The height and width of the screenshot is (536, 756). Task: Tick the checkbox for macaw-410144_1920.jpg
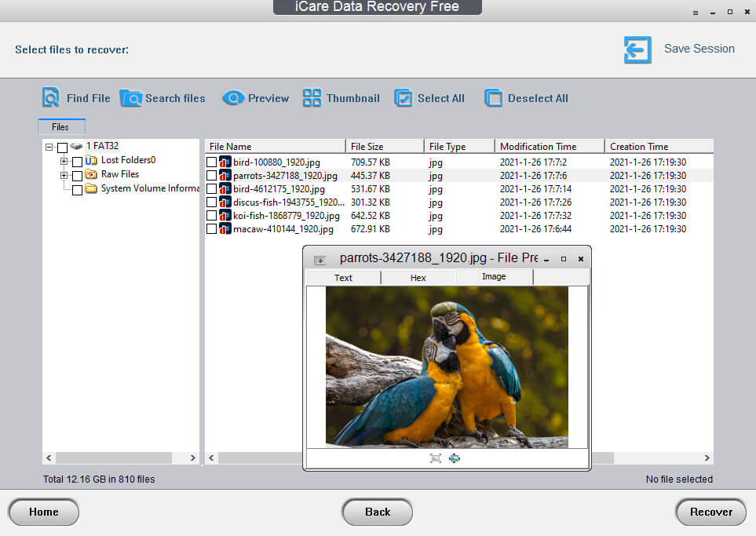[x=211, y=229]
